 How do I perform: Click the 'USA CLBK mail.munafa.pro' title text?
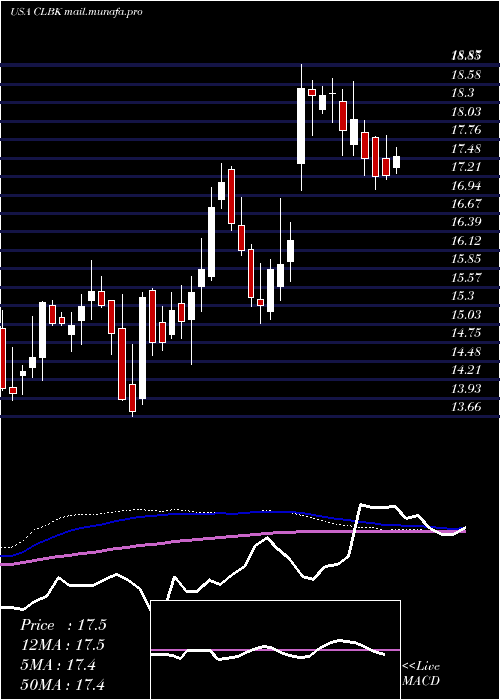click(x=76, y=12)
